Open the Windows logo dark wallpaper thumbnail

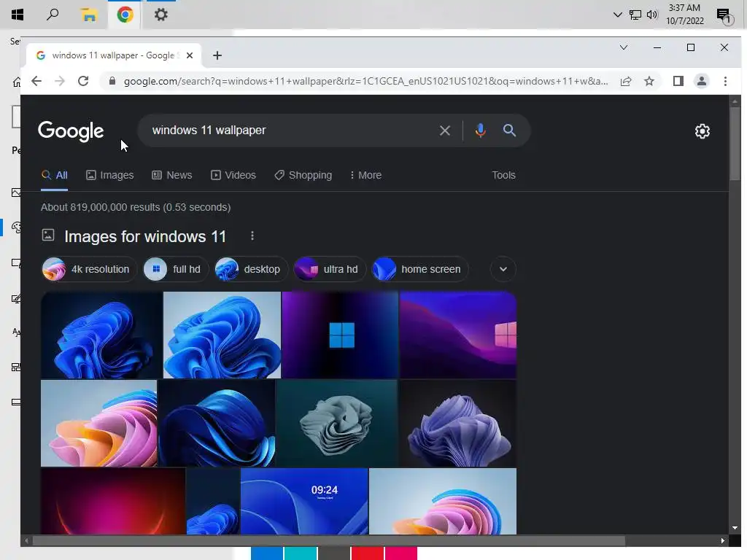tap(340, 335)
